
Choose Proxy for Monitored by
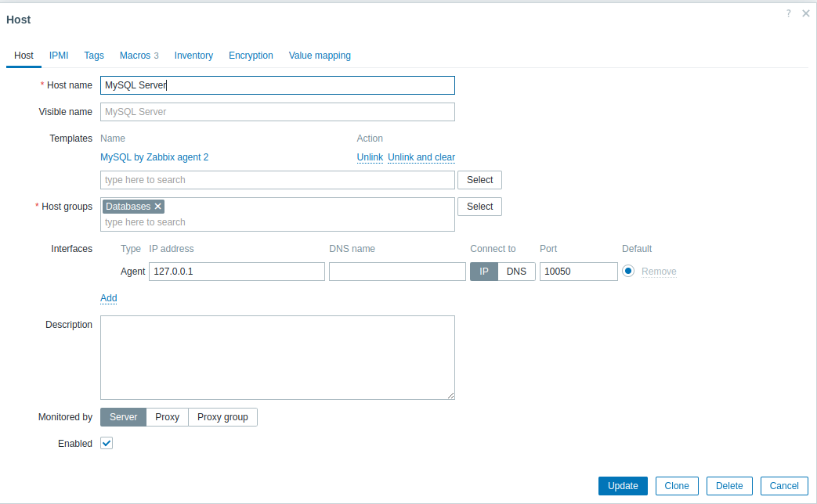tap(167, 417)
